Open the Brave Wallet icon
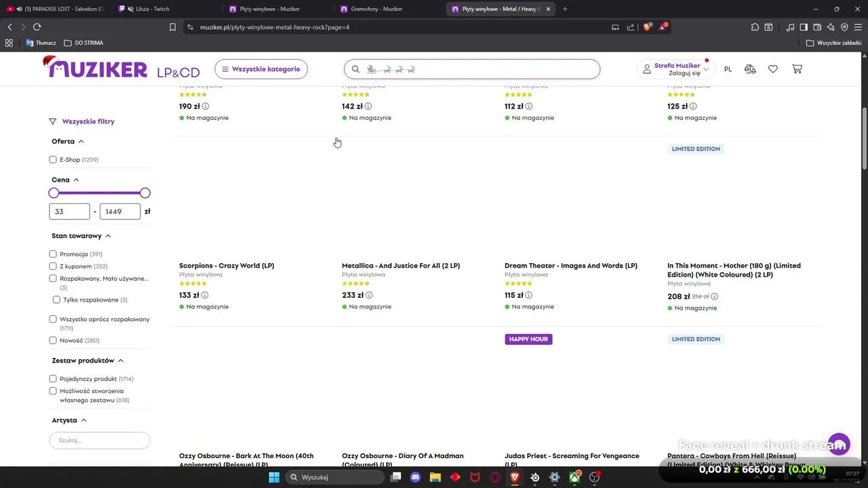 click(x=817, y=27)
